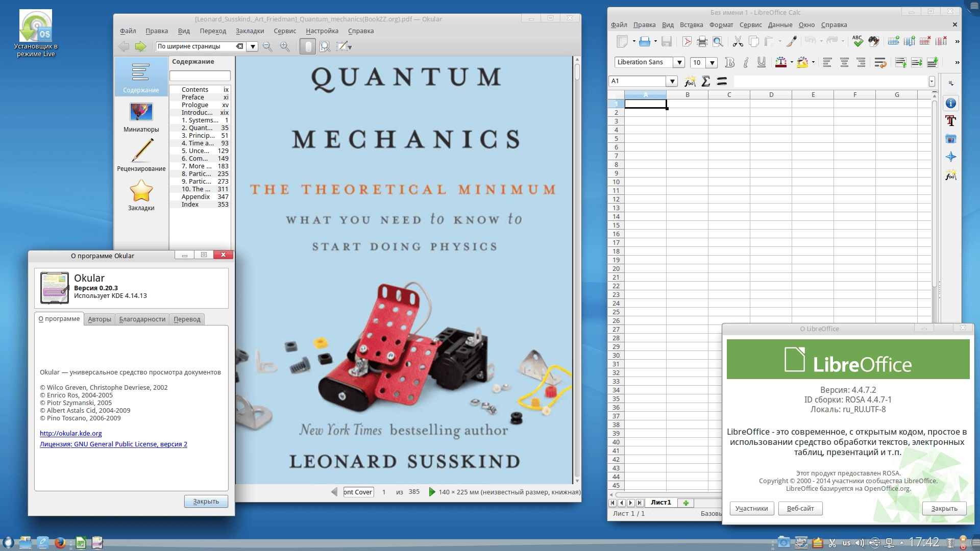
Task: Open Okular Настройка menu
Action: [x=322, y=31]
